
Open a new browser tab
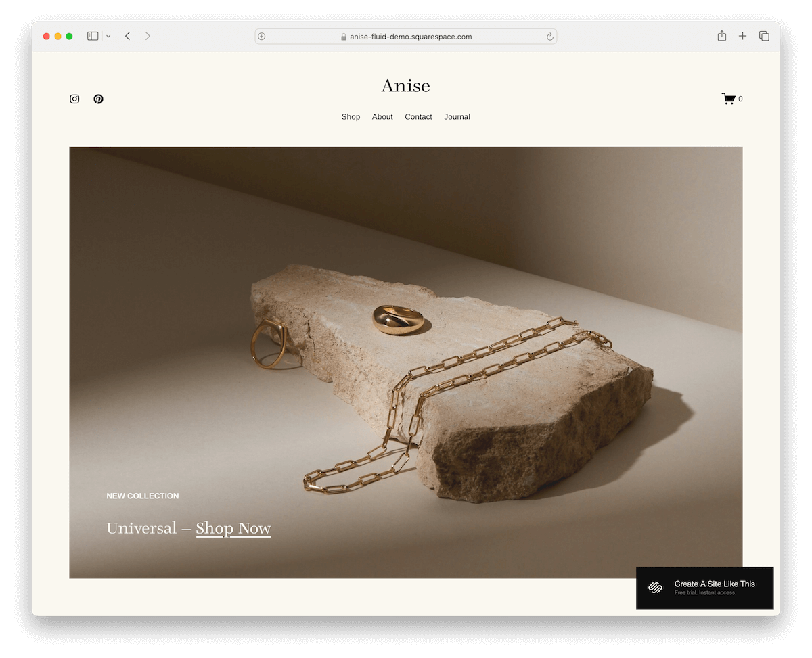click(742, 36)
